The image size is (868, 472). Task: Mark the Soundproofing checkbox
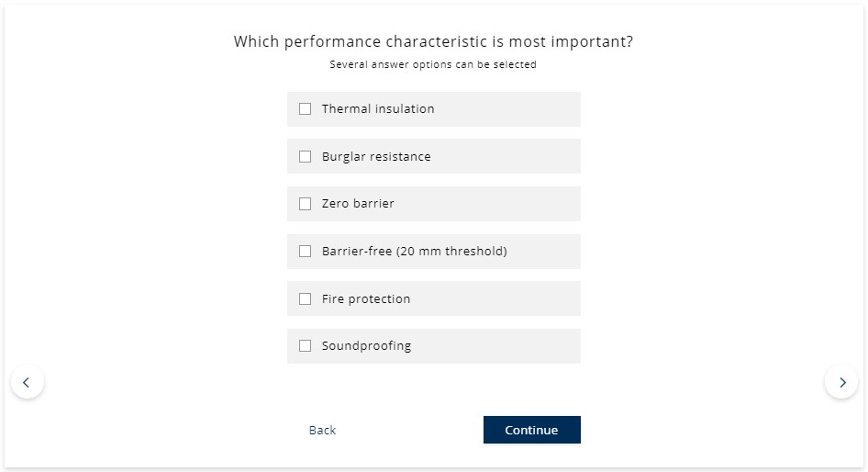(306, 346)
